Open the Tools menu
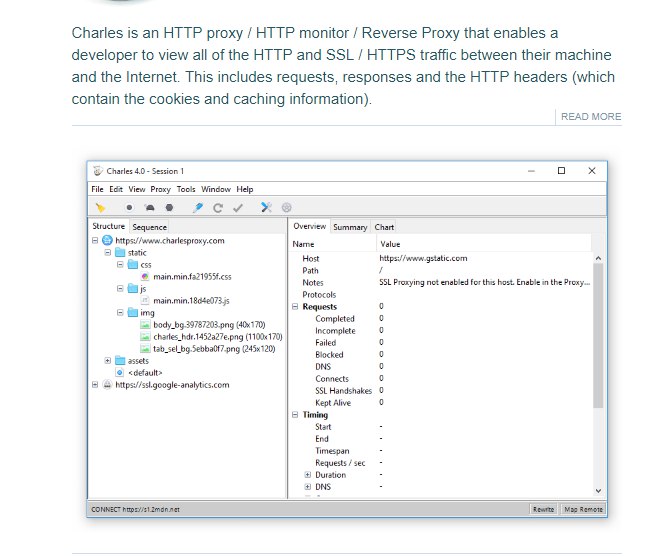 (186, 189)
